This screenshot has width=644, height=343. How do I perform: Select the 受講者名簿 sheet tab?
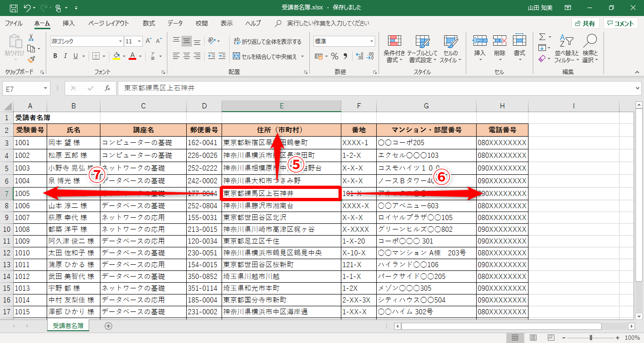68,326
